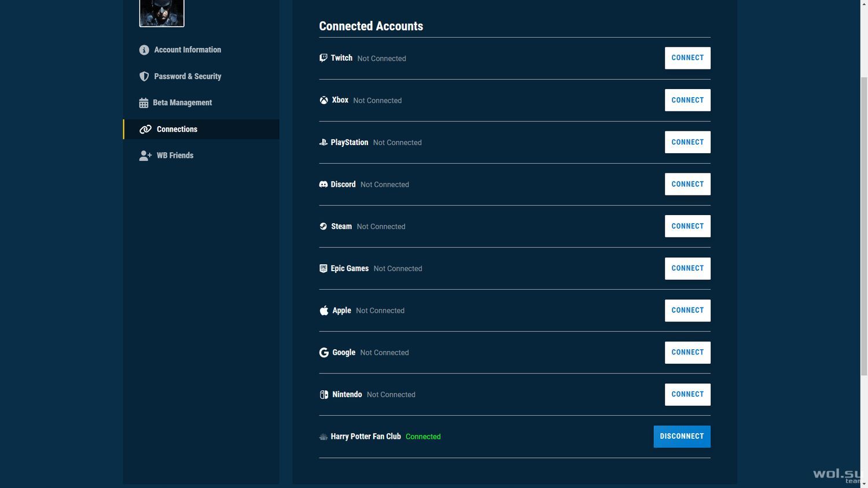Click the scrollbar down arrow
Image resolution: width=868 pixels, height=488 pixels.
click(864, 483)
